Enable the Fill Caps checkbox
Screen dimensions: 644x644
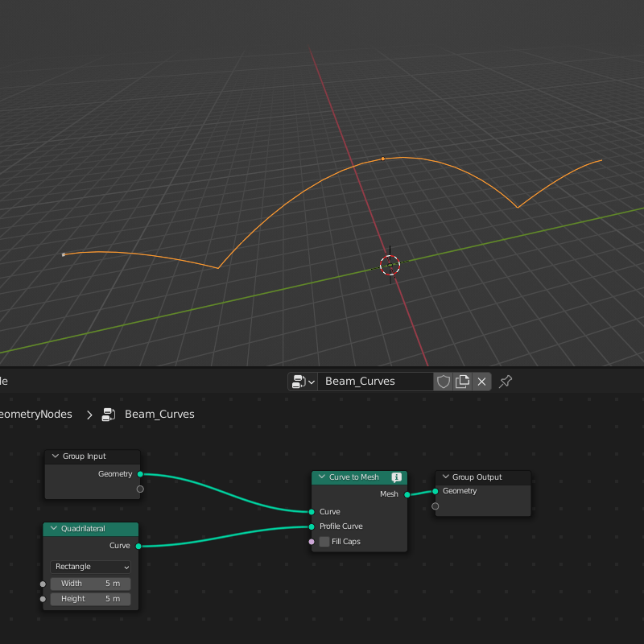pos(324,542)
